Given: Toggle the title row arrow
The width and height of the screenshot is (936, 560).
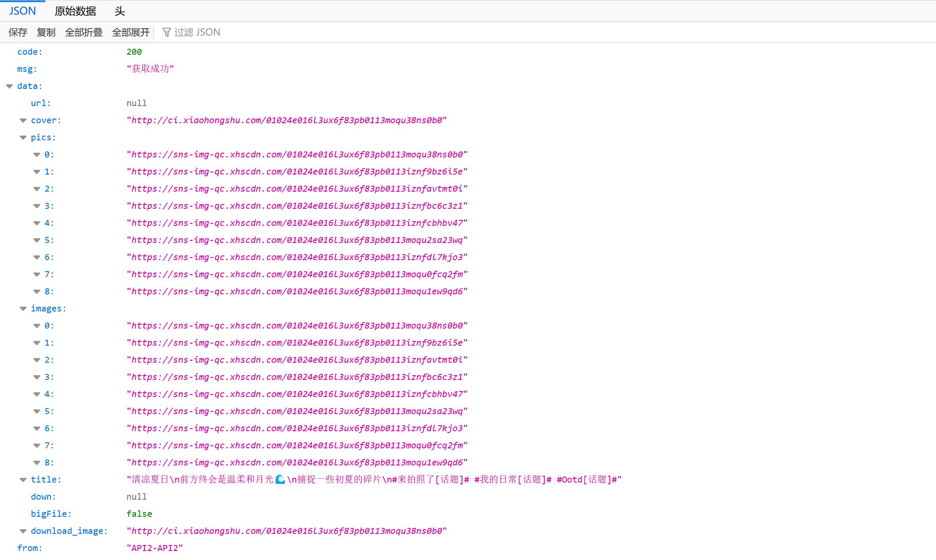Looking at the screenshot, I should click(23, 480).
